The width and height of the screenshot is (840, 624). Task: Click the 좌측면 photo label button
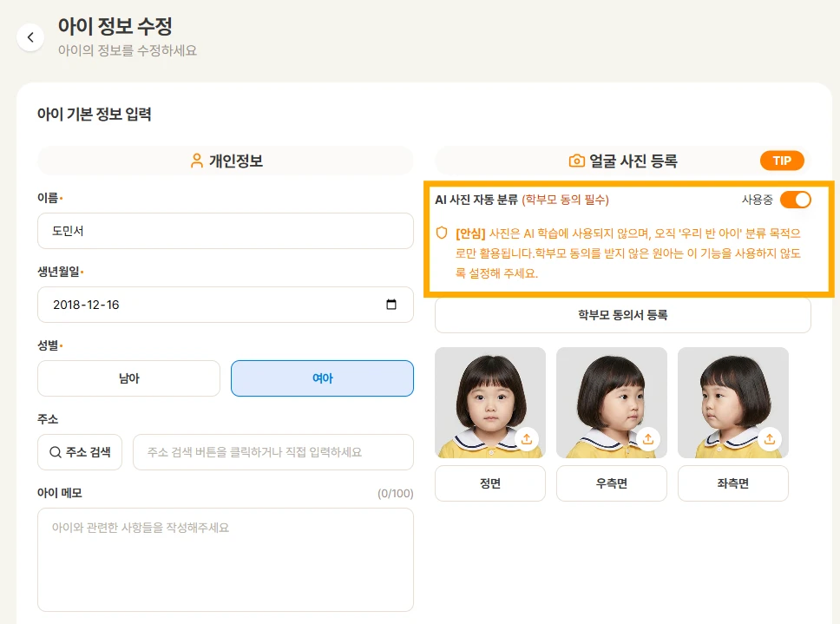click(x=733, y=483)
